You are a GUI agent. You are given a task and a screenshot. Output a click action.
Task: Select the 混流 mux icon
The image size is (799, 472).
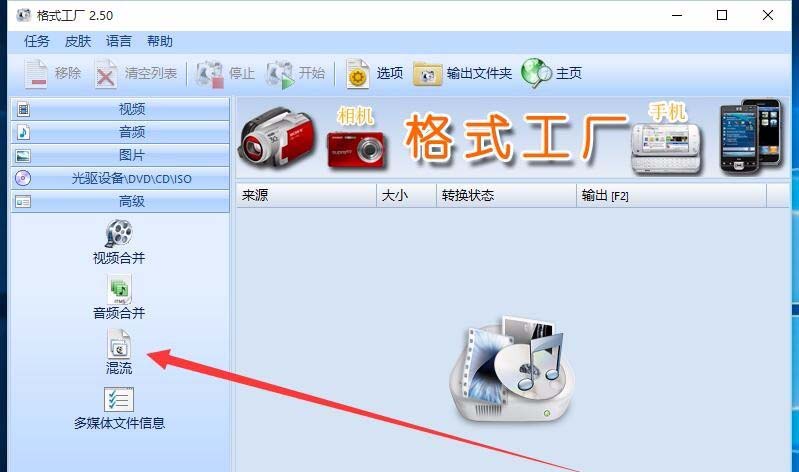[x=119, y=344]
